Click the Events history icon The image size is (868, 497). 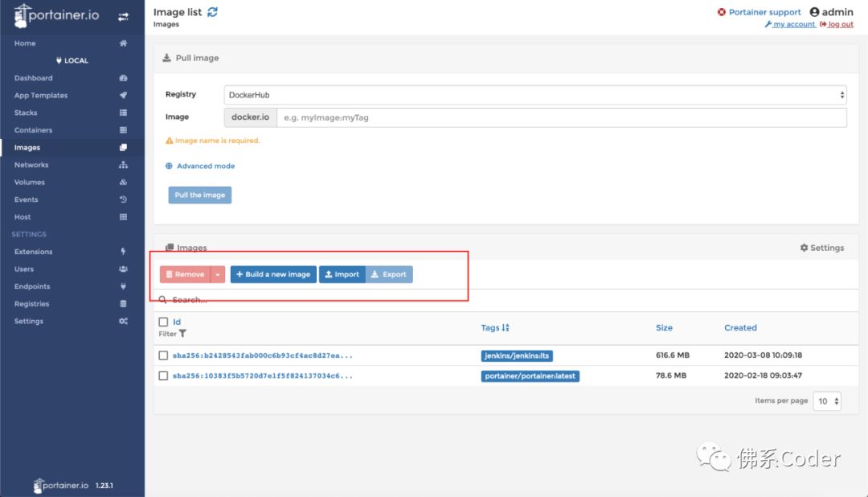[x=123, y=199]
